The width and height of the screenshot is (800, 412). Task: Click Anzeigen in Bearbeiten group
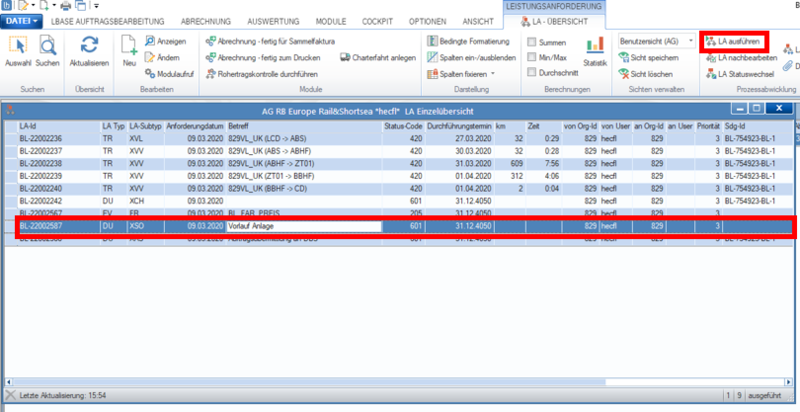(x=166, y=41)
